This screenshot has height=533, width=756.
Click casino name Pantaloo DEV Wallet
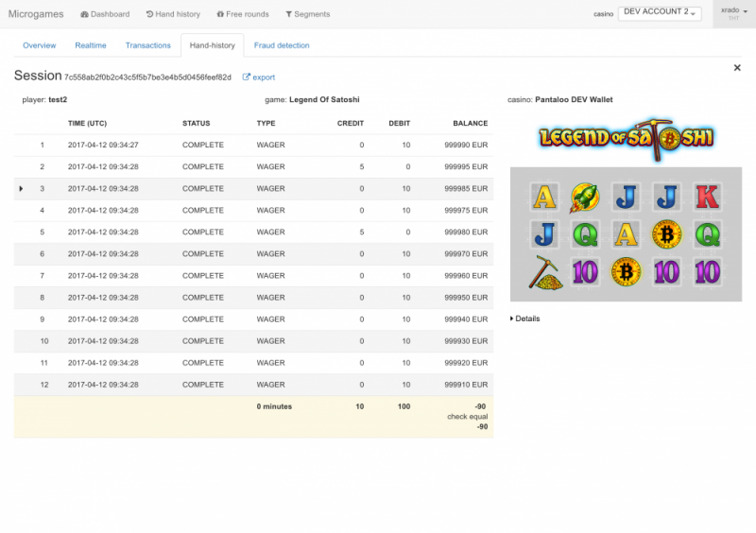[x=574, y=100]
